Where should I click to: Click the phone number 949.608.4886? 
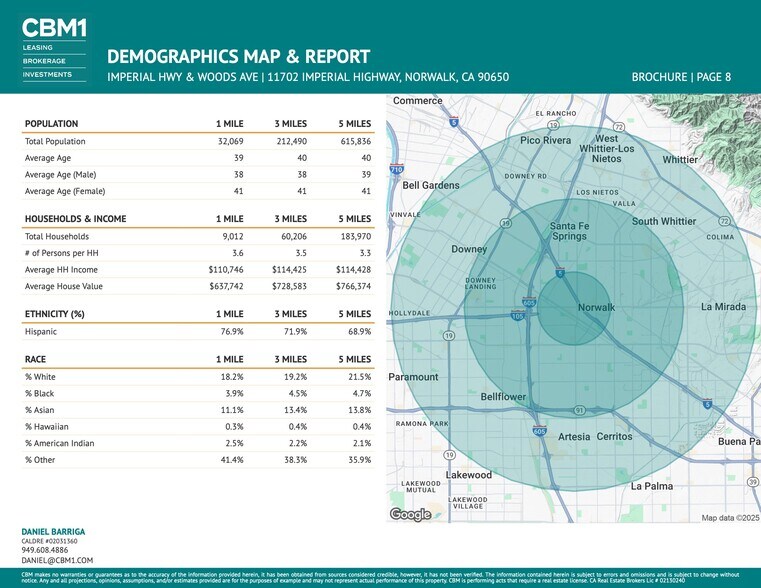coord(46,550)
